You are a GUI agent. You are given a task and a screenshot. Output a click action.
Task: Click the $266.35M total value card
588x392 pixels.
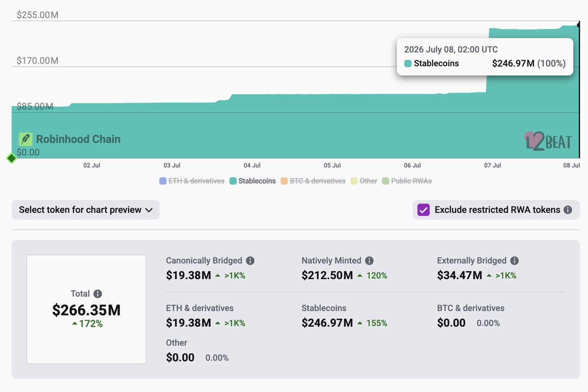[86, 309]
